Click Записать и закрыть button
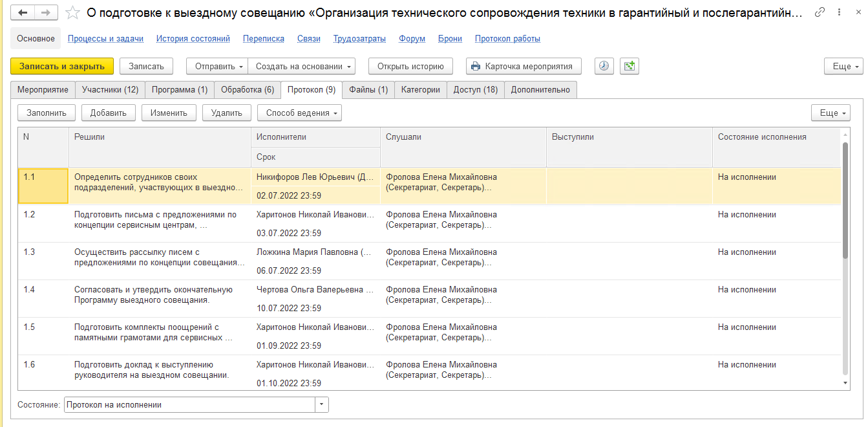This screenshot has width=868, height=427. tap(62, 66)
